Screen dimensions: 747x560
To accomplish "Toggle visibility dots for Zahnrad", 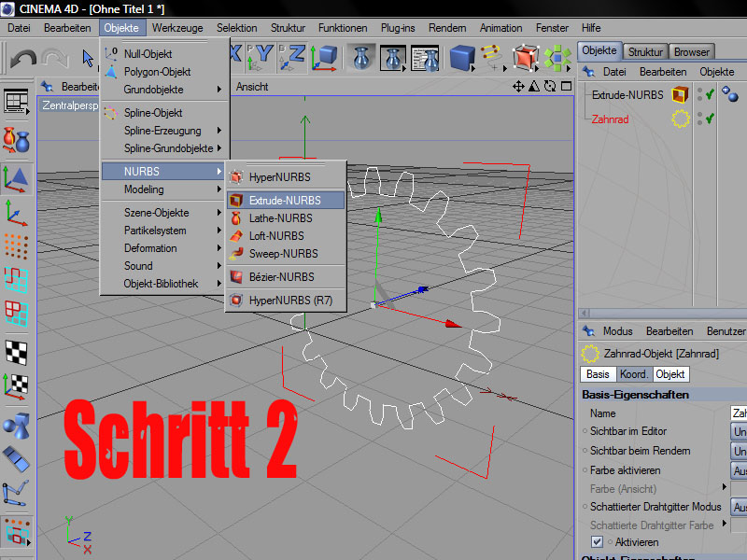I will tap(699, 119).
